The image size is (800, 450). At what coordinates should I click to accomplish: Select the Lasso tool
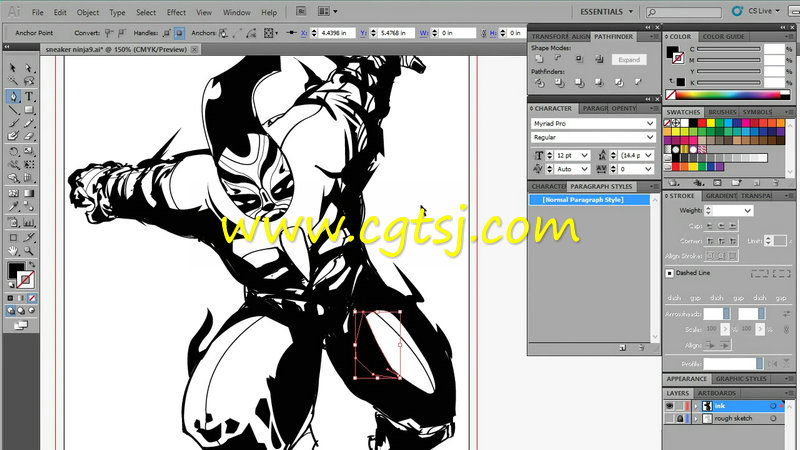[x=29, y=82]
